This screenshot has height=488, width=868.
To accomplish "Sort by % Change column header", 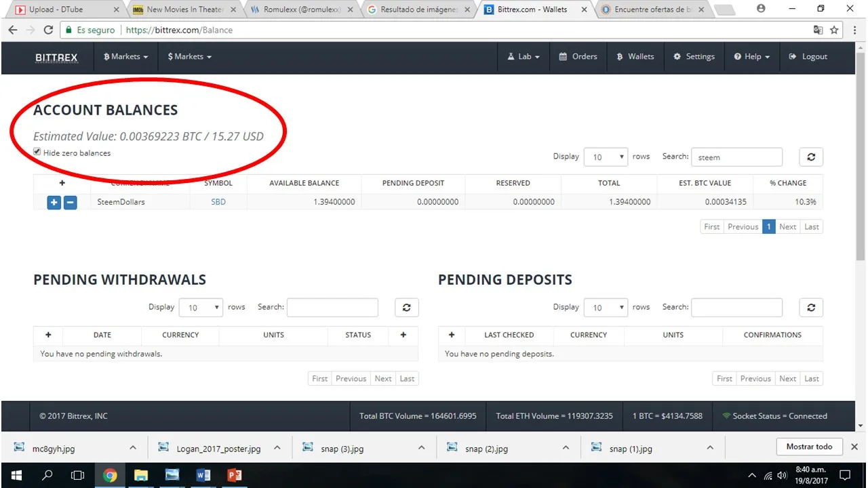I will (x=788, y=183).
